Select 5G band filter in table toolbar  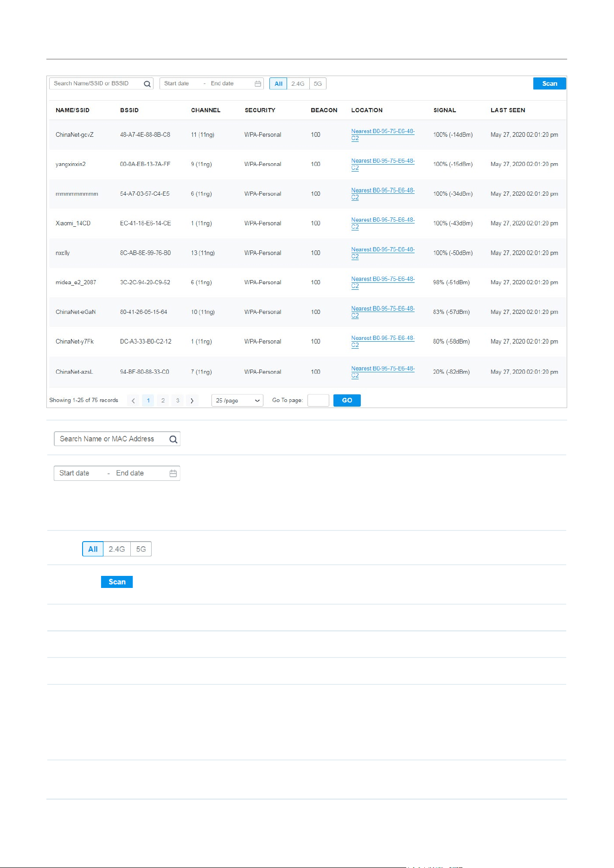pyautogui.click(x=318, y=84)
